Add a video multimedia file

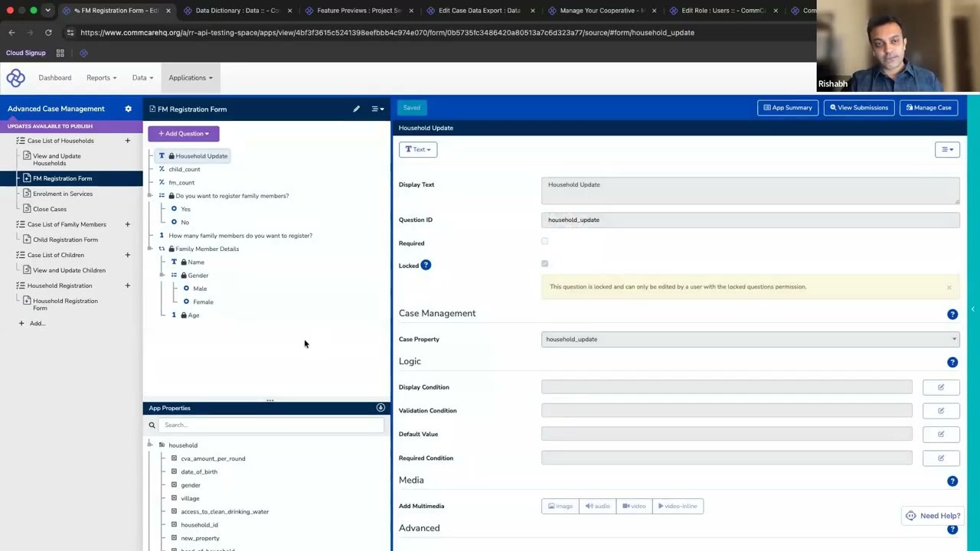[x=634, y=506]
